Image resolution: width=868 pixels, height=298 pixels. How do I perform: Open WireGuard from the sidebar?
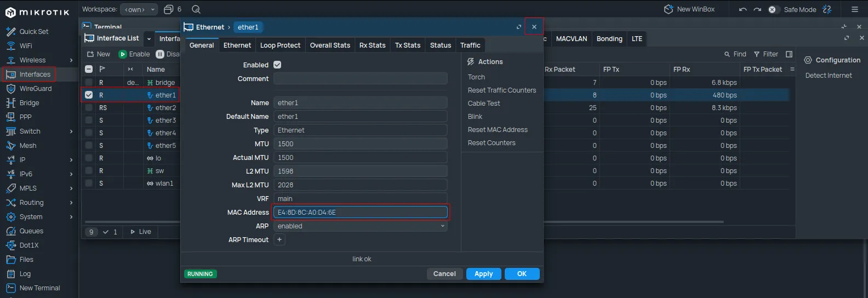coord(36,89)
